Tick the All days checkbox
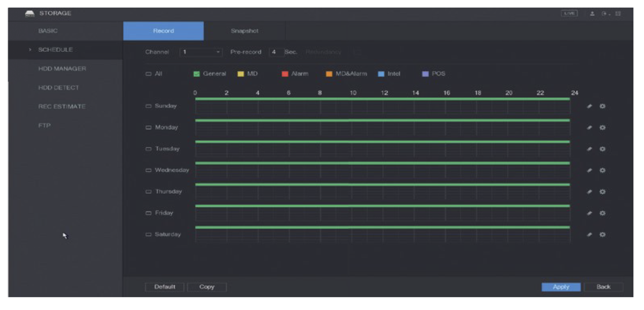Viewport: 644px width, 310px height. 149,74
